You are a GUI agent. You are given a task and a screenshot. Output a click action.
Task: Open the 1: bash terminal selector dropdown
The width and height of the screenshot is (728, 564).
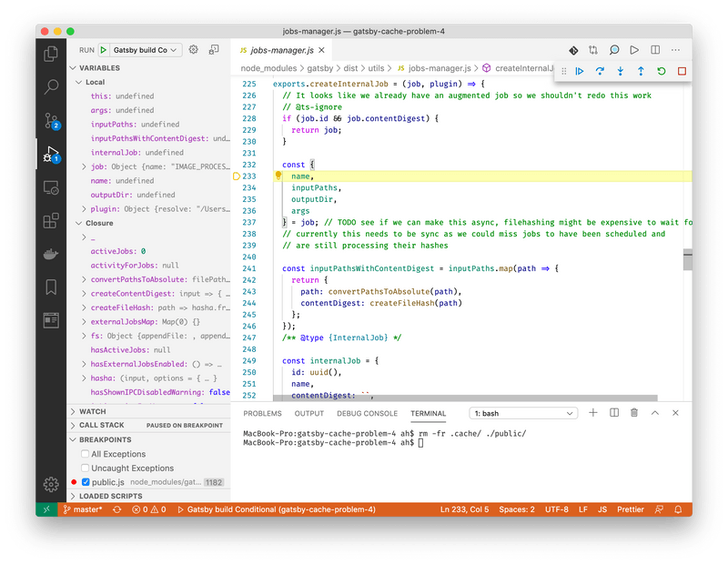tap(523, 413)
